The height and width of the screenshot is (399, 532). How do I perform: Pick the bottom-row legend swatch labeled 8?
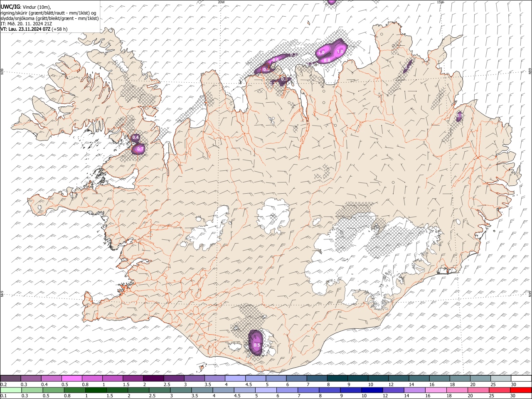[330, 390]
